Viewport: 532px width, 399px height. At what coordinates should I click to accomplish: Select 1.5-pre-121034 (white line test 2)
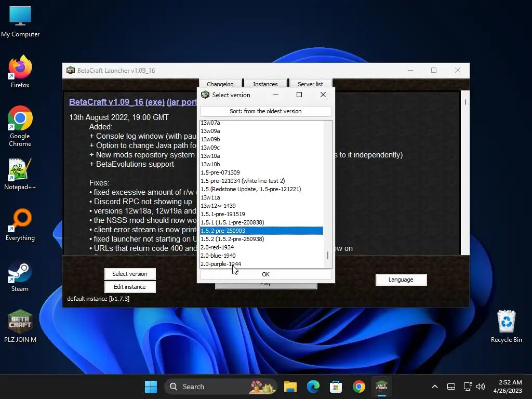pyautogui.click(x=261, y=181)
